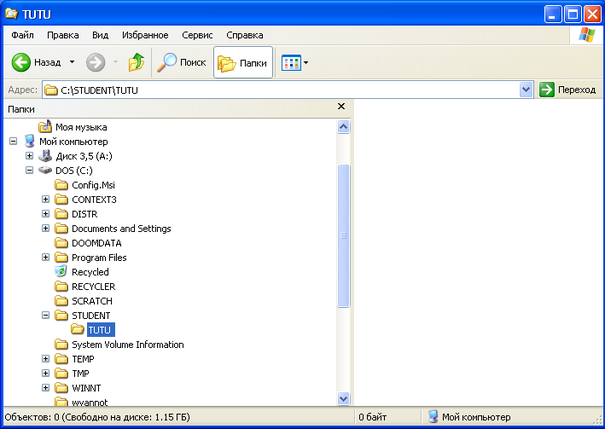Click Мой компьютер in the status bar
Image resolution: width=605 pixels, height=429 pixels.
coord(469,417)
